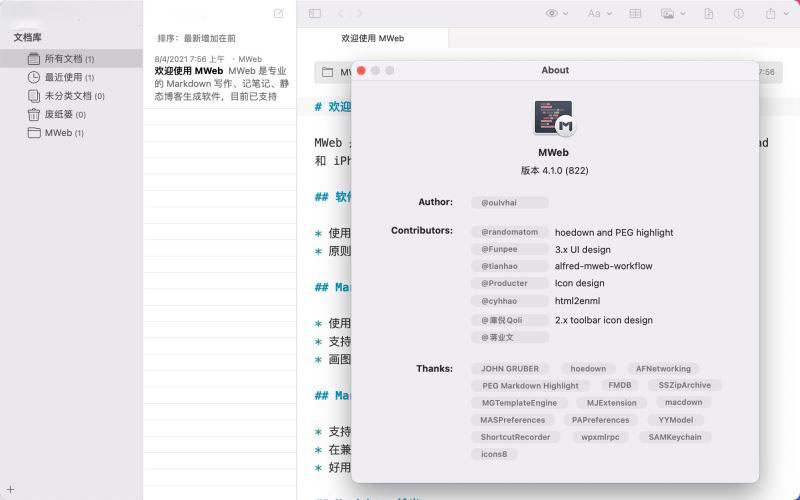The image size is (800, 500).
Task: Click the share icon in the toolbar
Action: tap(770, 14)
